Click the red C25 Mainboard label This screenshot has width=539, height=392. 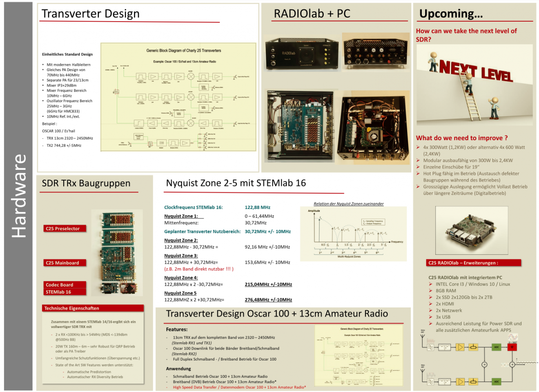(x=65, y=263)
